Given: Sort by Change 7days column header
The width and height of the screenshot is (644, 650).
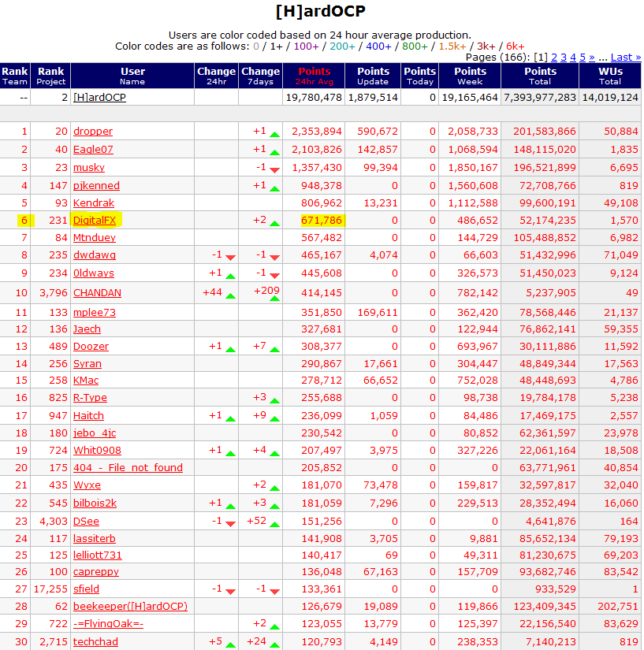Looking at the screenshot, I should [x=260, y=76].
